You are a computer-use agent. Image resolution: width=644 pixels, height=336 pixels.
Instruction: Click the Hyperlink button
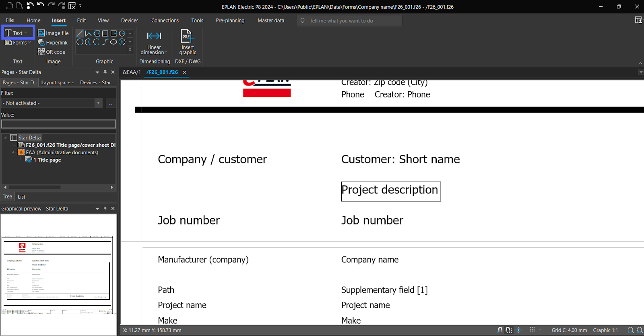(53, 43)
